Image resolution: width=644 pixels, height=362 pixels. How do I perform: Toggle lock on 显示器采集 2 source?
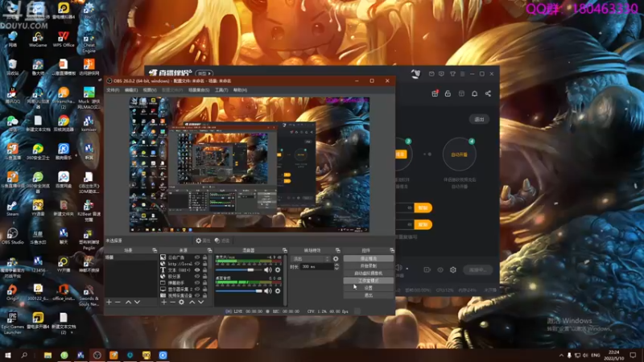pos(204,290)
